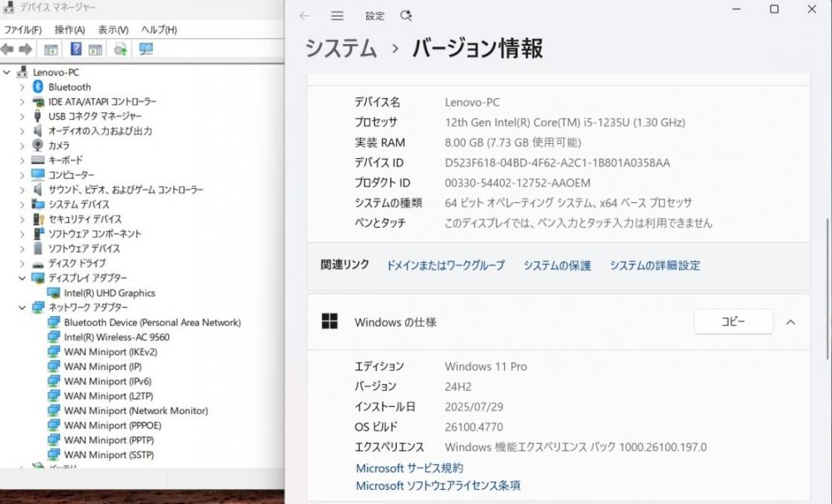The image size is (832, 504).
Task: Click the コピー button in Windows specifications
Action: pyautogui.click(x=733, y=322)
